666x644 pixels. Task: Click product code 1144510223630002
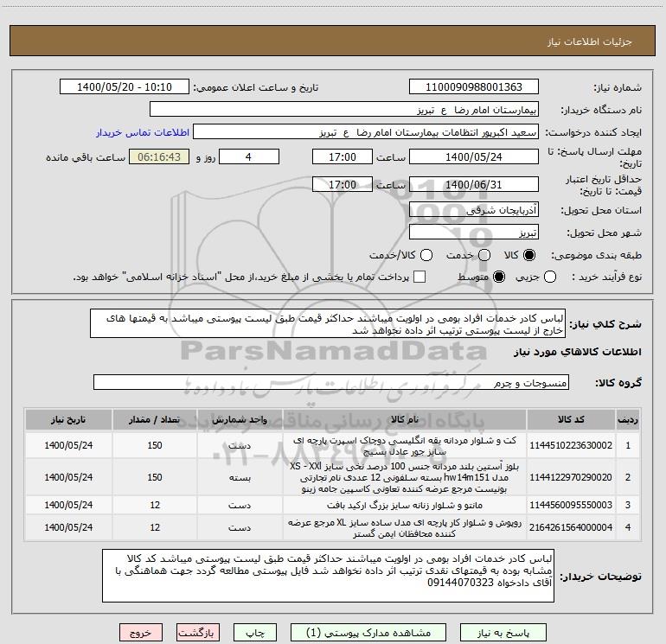click(x=571, y=445)
